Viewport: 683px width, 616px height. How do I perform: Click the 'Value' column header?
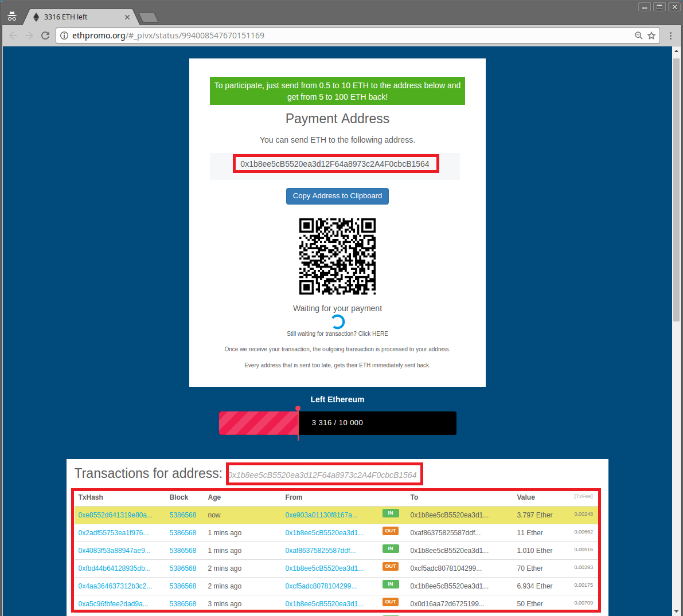click(526, 497)
